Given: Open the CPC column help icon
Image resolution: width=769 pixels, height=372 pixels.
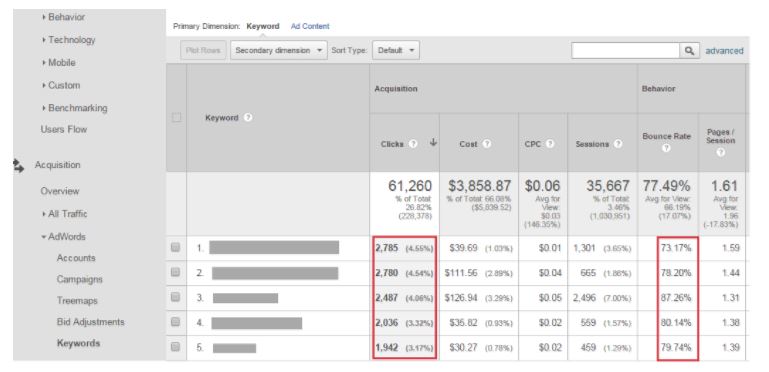Looking at the screenshot, I should 550,144.
